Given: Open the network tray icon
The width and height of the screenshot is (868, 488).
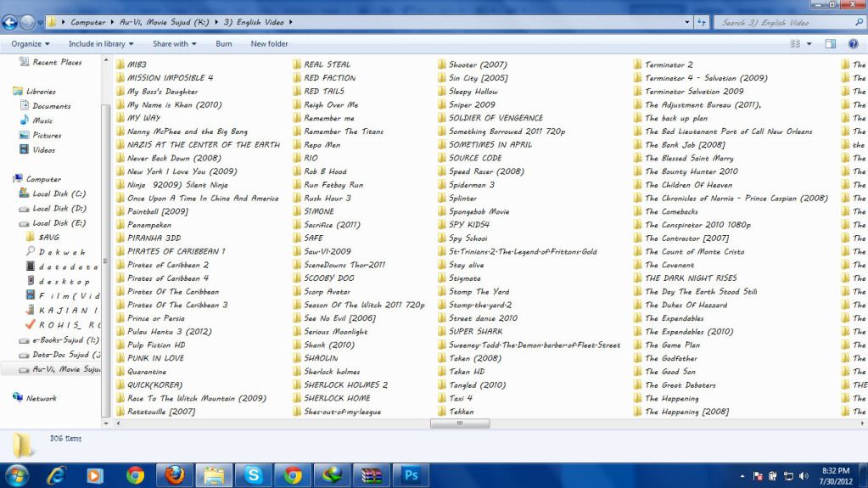Looking at the screenshot, I should [x=788, y=476].
